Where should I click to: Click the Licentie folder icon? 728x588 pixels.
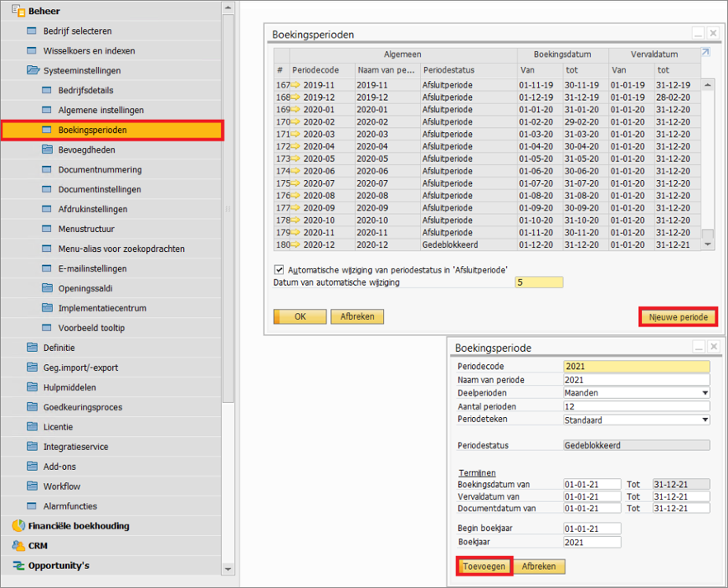[x=32, y=427]
